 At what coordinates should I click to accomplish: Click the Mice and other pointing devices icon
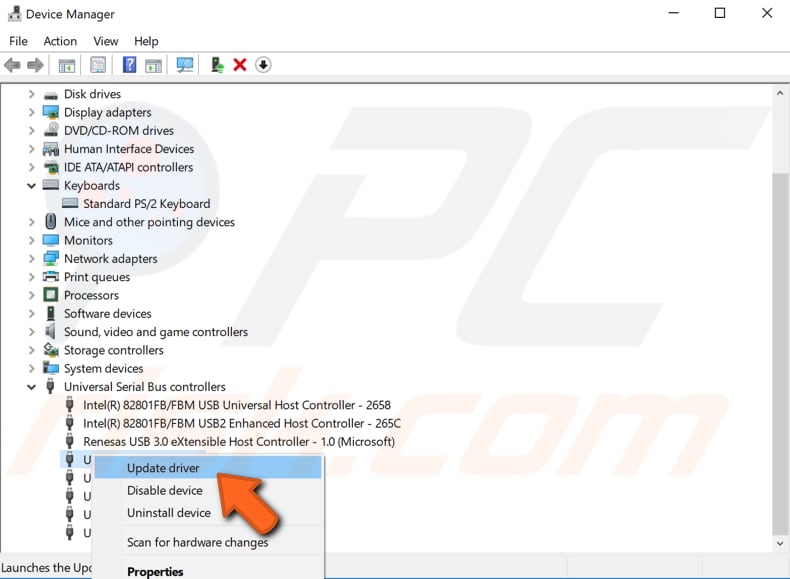50,221
